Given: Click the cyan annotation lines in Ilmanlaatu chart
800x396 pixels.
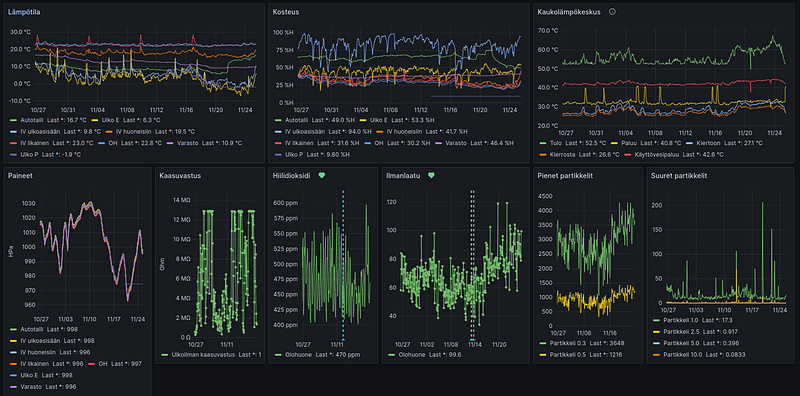Looking at the screenshot, I should click(472, 265).
